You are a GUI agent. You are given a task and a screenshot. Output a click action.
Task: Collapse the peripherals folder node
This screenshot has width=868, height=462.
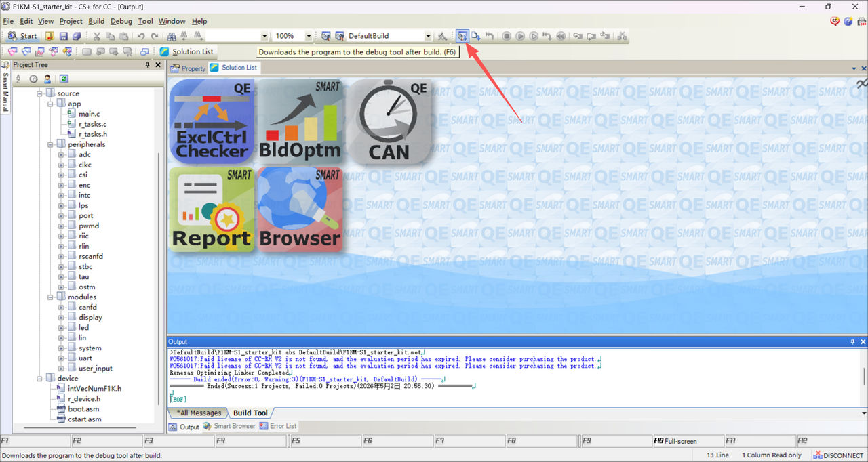pos(50,144)
